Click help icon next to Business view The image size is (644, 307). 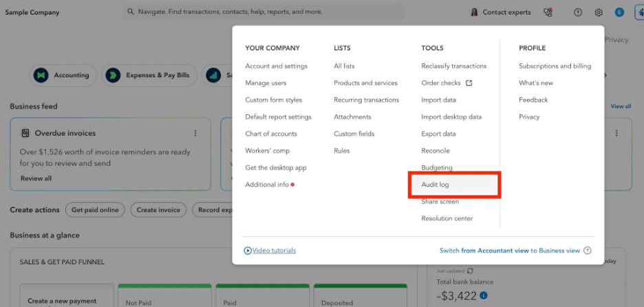tap(588, 251)
